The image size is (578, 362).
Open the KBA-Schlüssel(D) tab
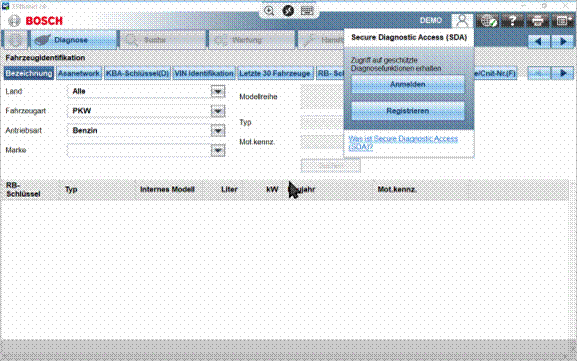pyautogui.click(x=137, y=73)
